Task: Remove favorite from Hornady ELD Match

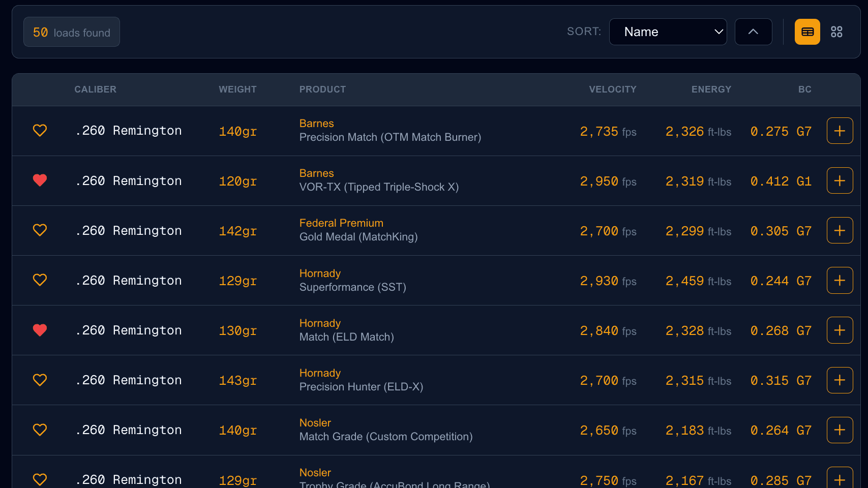Action: 40,330
